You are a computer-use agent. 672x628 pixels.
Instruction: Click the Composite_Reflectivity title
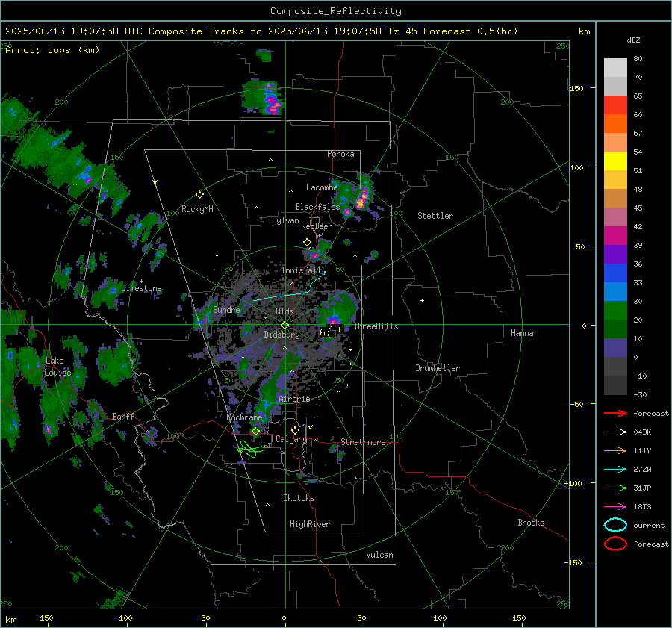coord(336,11)
